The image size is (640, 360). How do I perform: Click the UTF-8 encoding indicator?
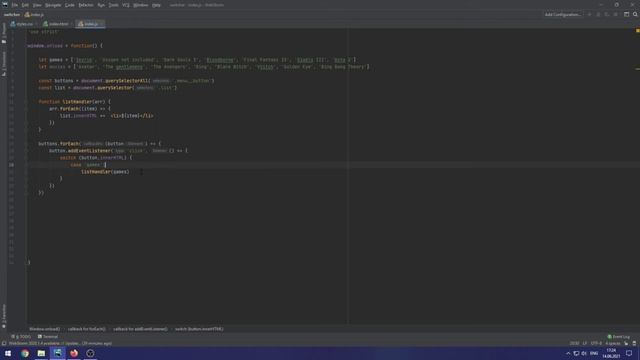(x=596, y=344)
